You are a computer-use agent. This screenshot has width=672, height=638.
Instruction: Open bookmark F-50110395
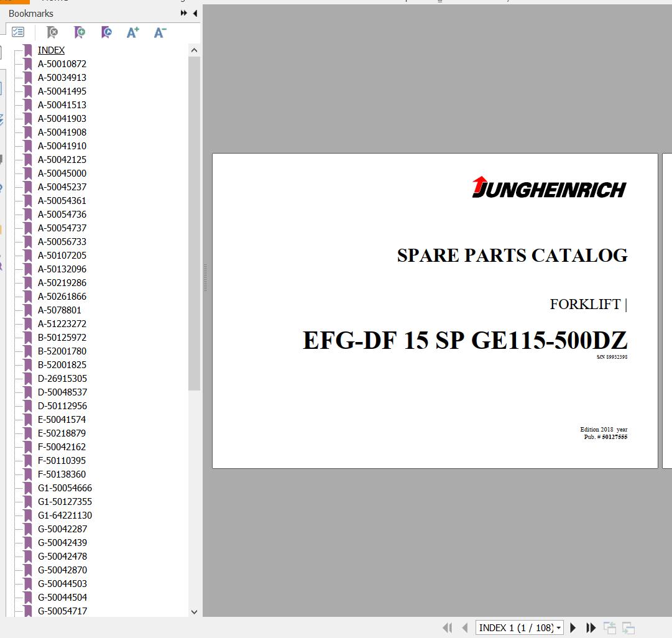click(x=62, y=461)
